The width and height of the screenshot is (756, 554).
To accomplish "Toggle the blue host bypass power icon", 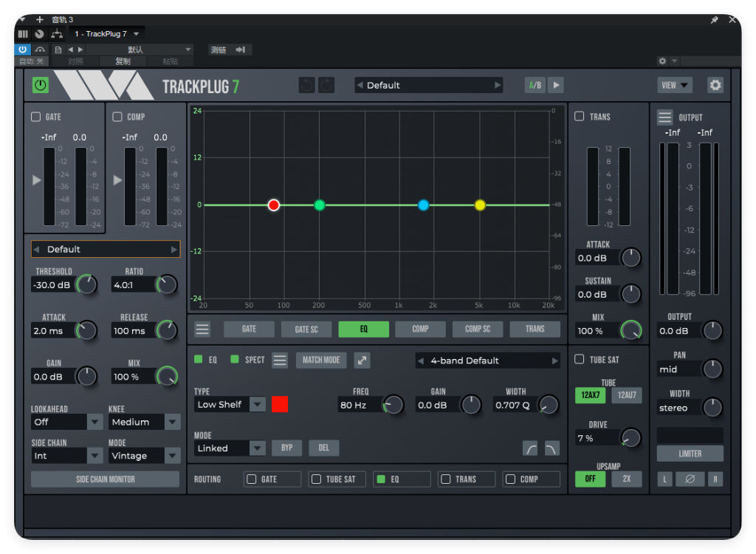I will [x=23, y=49].
